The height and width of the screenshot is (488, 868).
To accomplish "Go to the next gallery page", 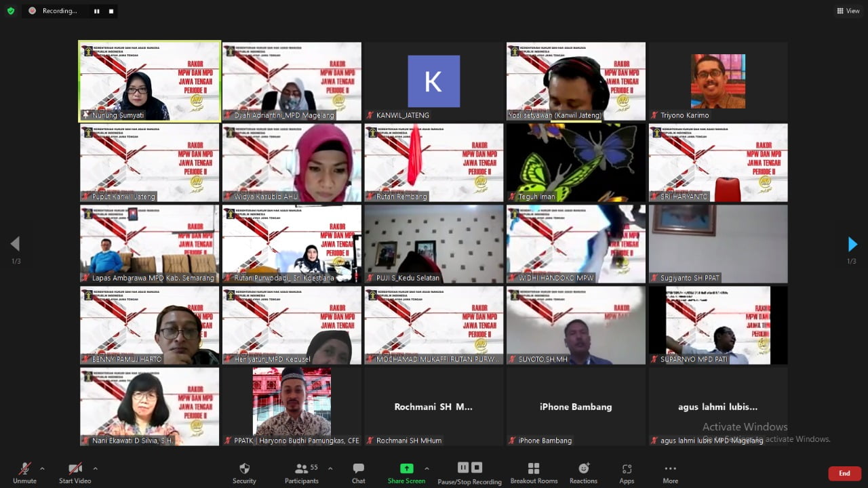I will 852,244.
